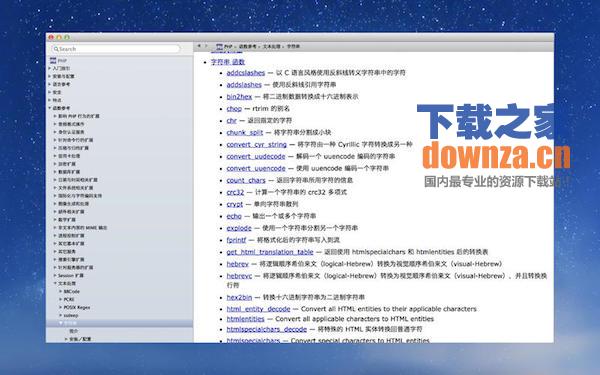
Task: Click 函数参考 in the breadcrumb bar
Action: click(248, 47)
